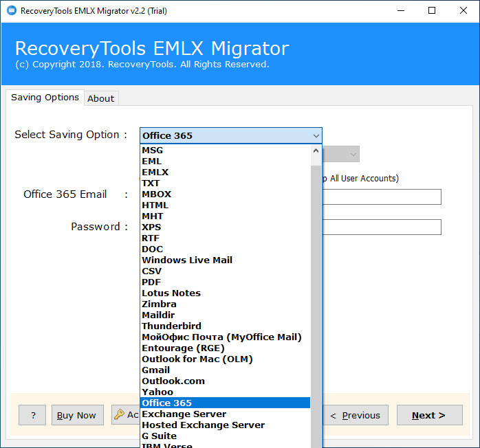
Task: Open the greyed-out dropdown beside the list
Action: pos(340,154)
